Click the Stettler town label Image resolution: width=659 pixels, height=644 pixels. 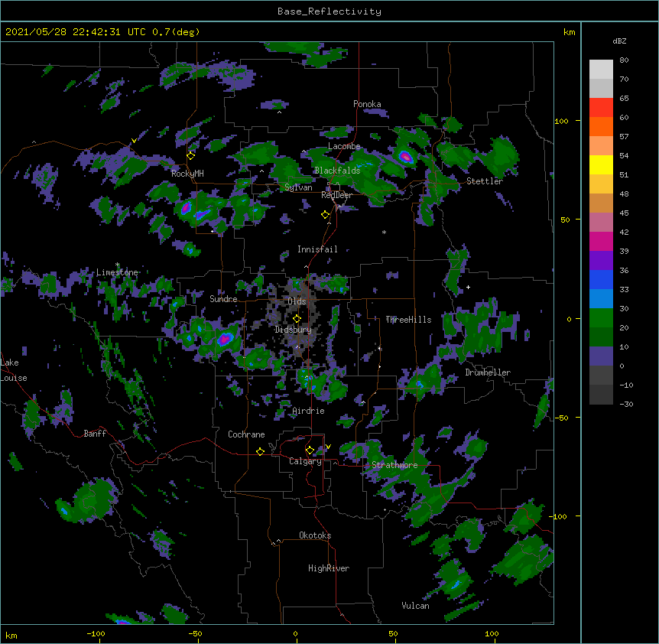[x=485, y=181]
